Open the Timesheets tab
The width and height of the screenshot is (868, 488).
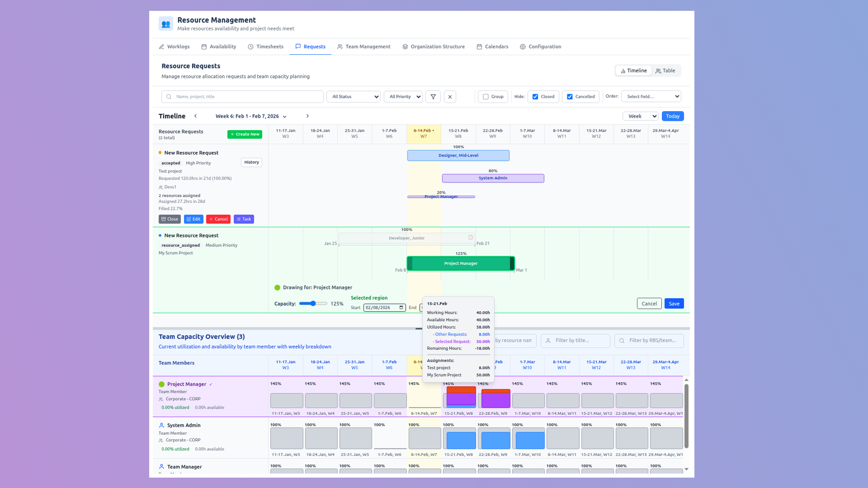(x=265, y=47)
